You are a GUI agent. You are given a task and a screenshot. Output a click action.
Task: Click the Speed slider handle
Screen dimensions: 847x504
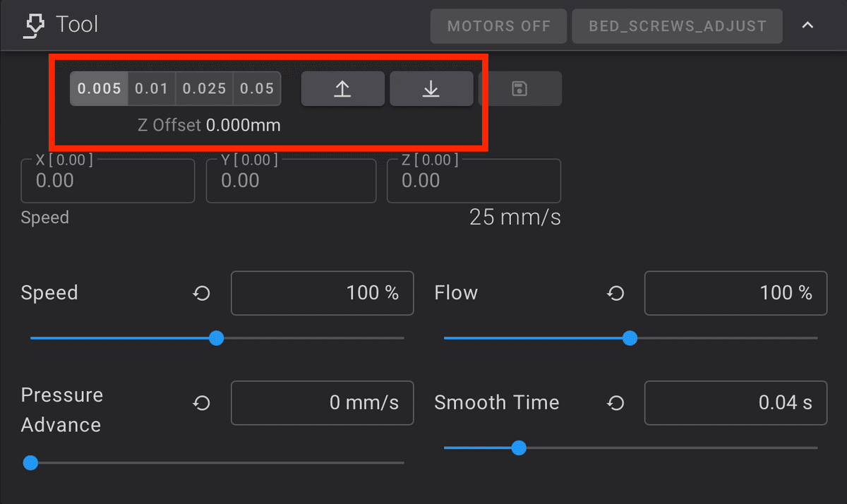click(x=217, y=338)
